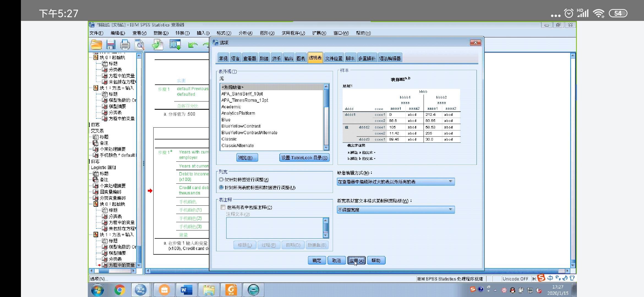This screenshot has height=297, width=644.
Task: Click the Print toolbar icon
Action: click(125, 45)
